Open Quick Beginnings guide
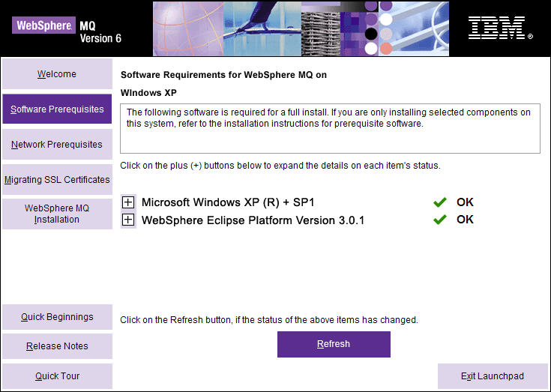Screen dimensions: 551x392 click(57, 317)
